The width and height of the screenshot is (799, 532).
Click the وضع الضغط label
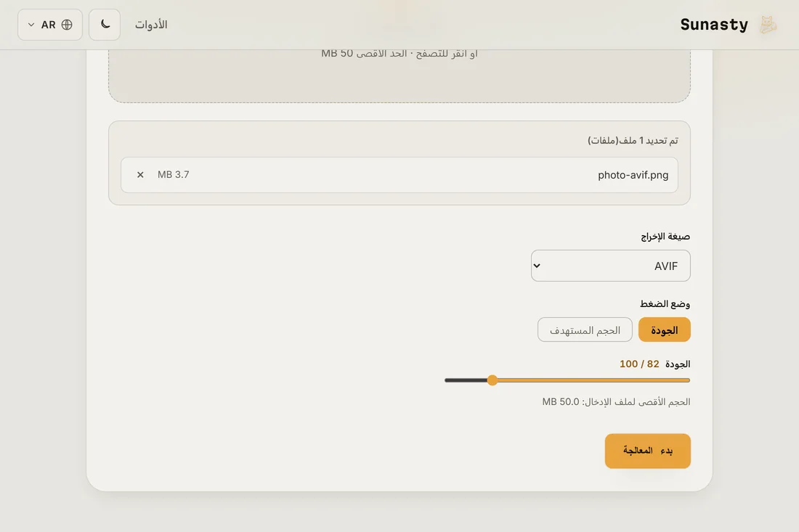(x=665, y=304)
